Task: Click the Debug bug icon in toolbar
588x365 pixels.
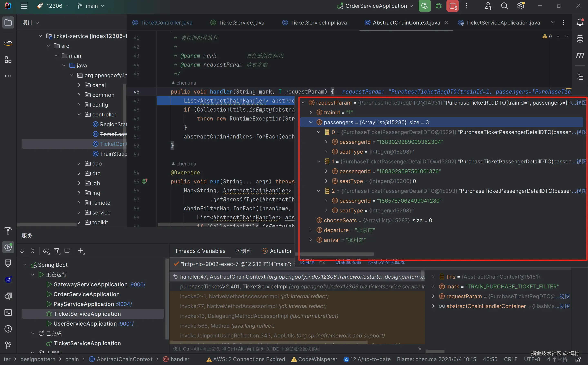Action: point(438,6)
